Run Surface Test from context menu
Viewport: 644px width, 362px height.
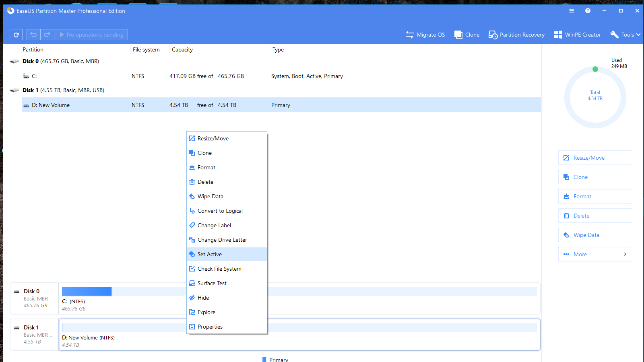[227, 283]
